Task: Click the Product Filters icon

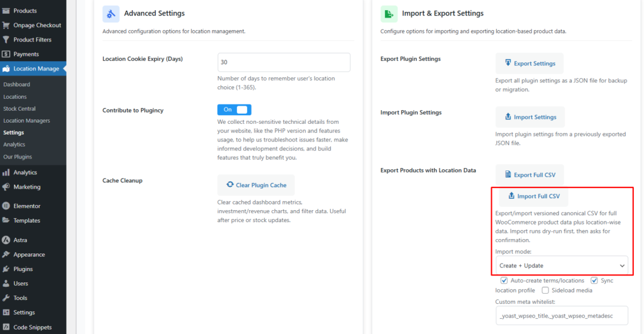Action: pyautogui.click(x=6, y=40)
